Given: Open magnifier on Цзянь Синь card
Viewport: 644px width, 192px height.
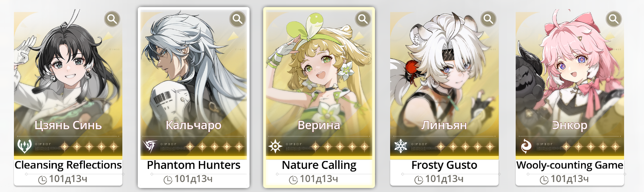Looking at the screenshot, I should click(112, 19).
